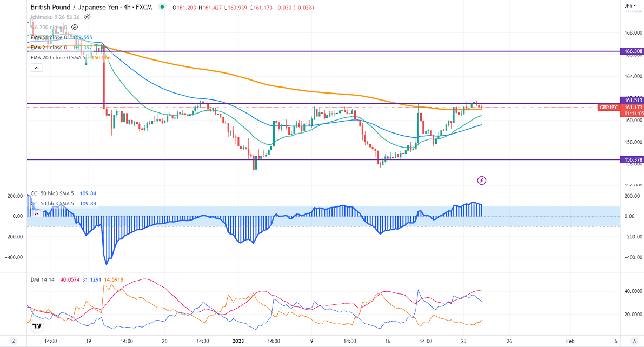Select the DMI 14 14 indicator label
The width and height of the screenshot is (644, 347).
[x=43, y=278]
